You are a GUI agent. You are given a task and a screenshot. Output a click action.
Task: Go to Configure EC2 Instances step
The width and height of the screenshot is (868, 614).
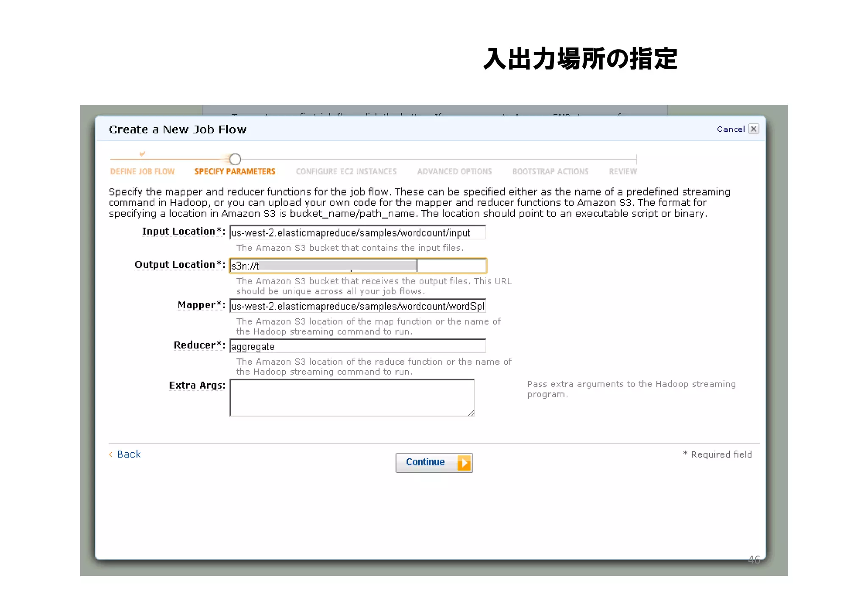tap(346, 172)
